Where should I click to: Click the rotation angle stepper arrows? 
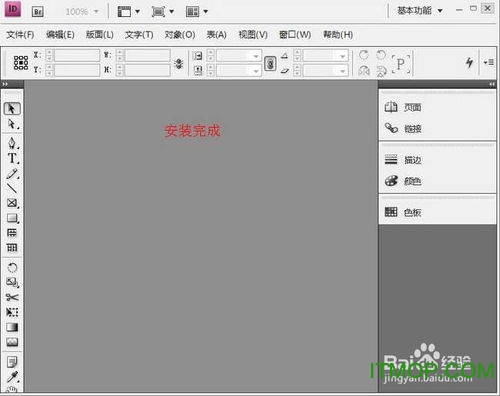pos(297,56)
